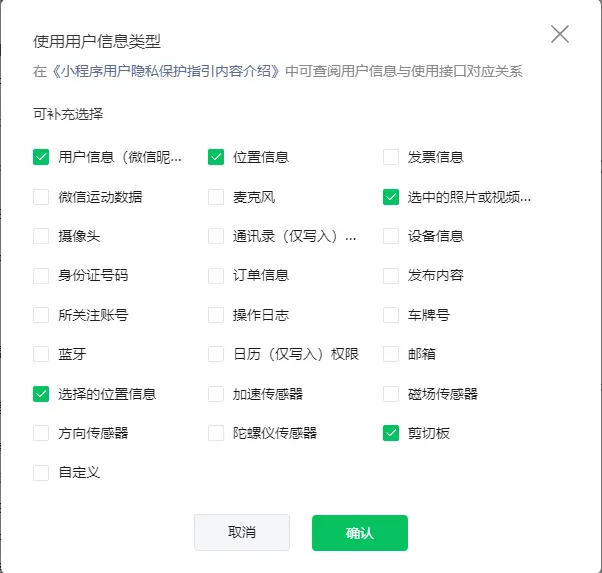Image resolution: width=602 pixels, height=573 pixels.
Task: Tick the 麦克风 checkbox
Action: tap(216, 197)
